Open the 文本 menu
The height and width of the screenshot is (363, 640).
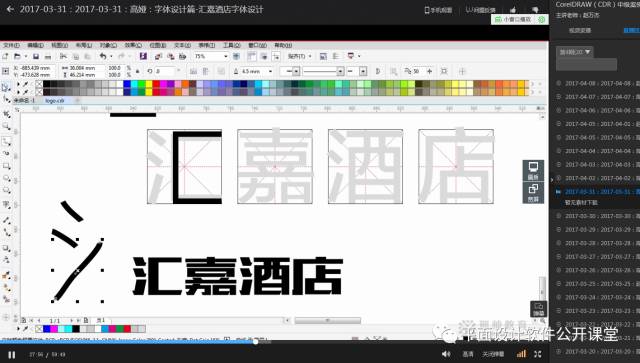(182, 45)
